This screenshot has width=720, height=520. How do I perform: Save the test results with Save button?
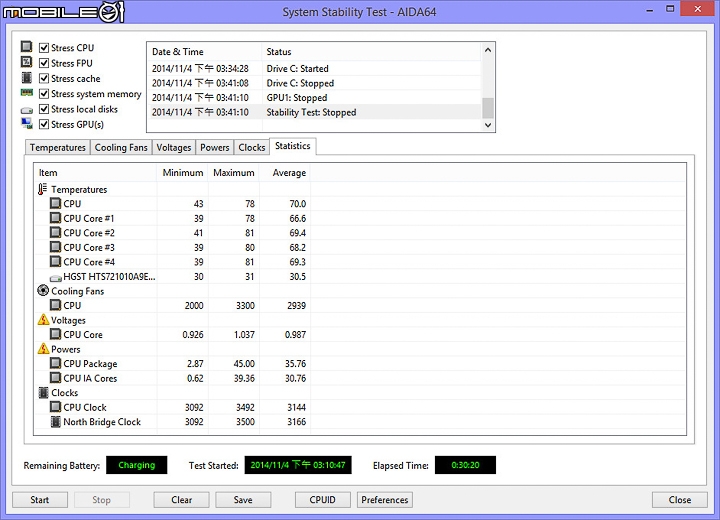point(243,500)
